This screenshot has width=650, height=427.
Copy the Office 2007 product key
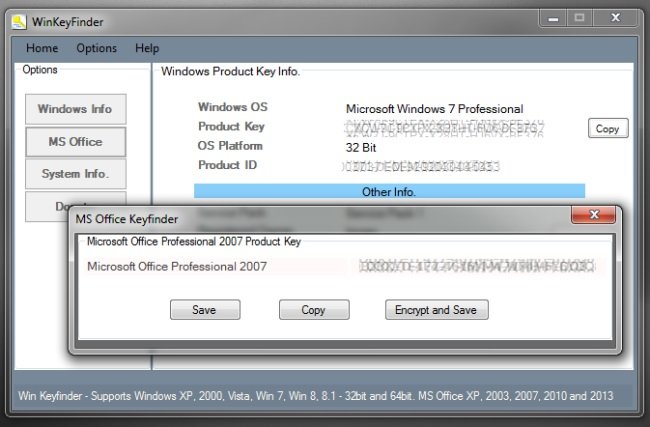314,310
